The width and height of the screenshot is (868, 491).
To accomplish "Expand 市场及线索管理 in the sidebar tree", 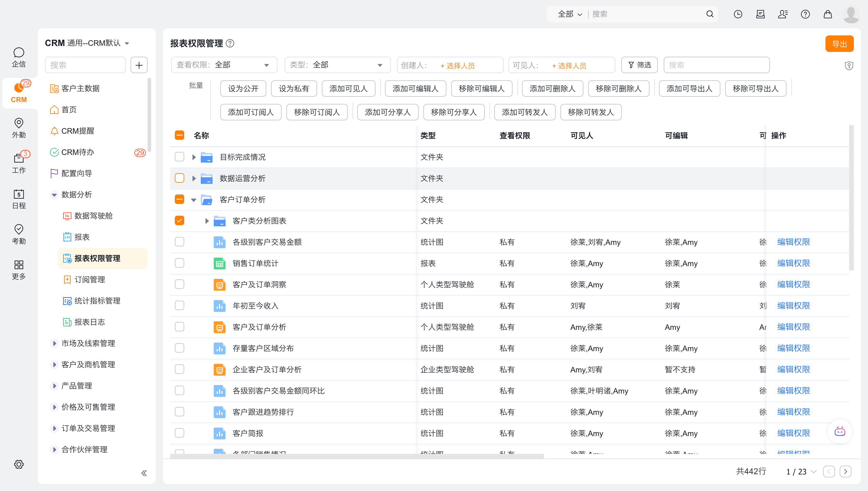I will 54,343.
